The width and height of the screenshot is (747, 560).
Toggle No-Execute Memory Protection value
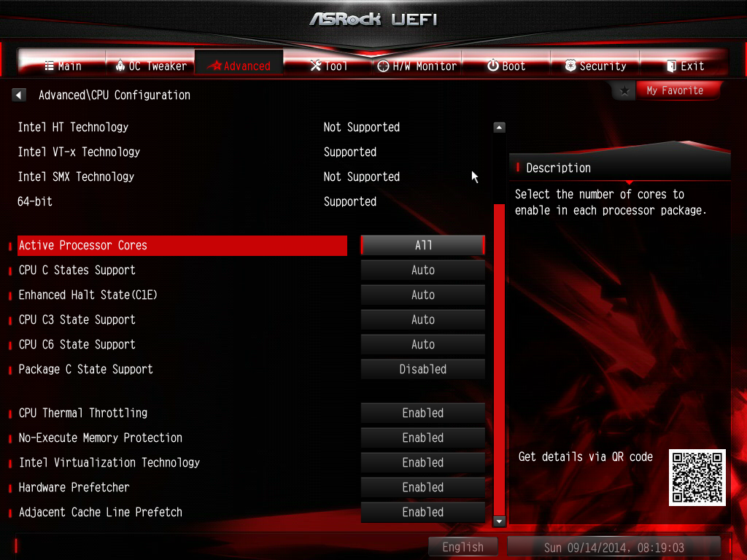[x=422, y=437]
